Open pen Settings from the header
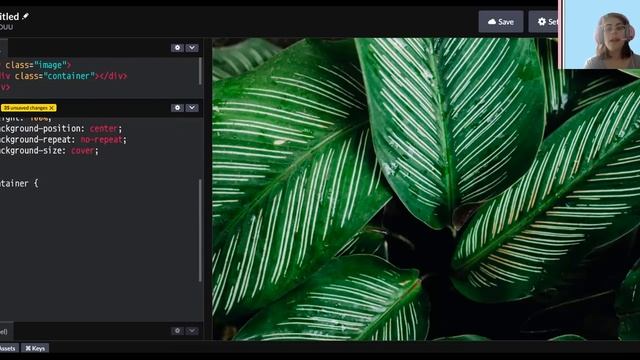Viewport: 640px width, 360px height. (543, 22)
